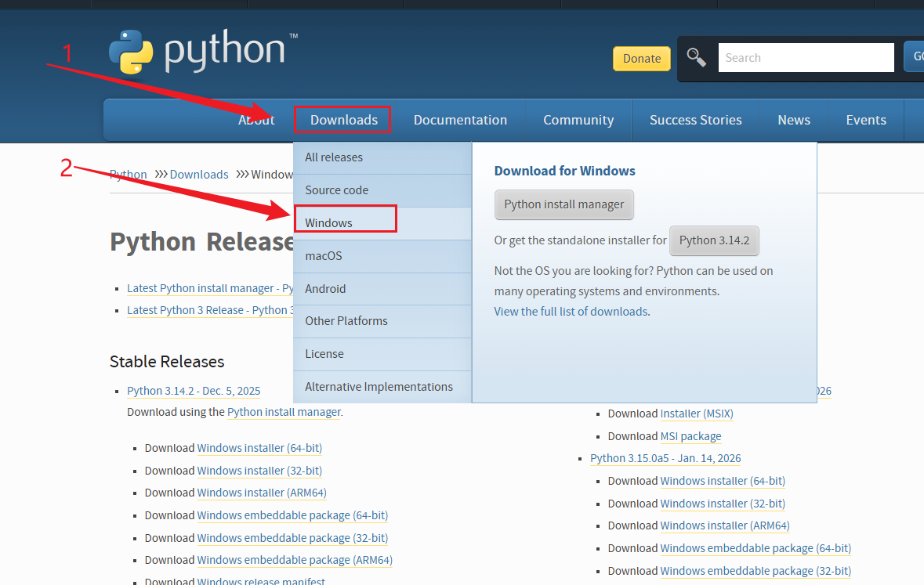Open the Events nav menu

[x=866, y=120]
